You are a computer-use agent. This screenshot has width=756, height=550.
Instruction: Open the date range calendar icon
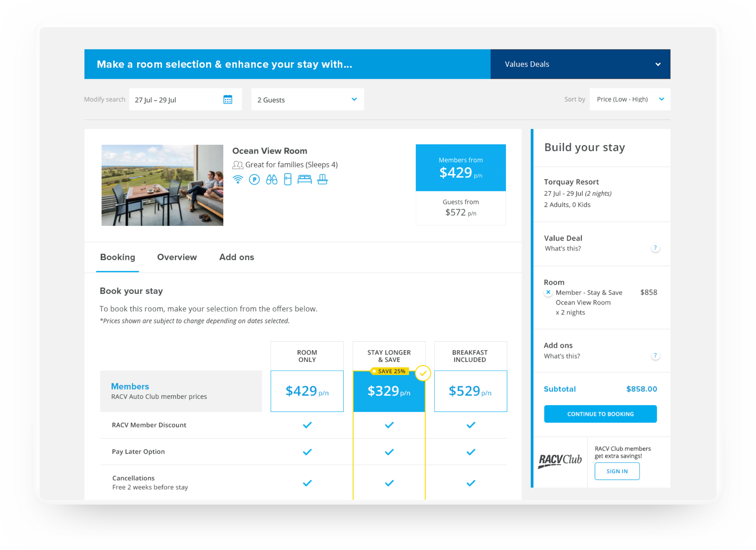[228, 99]
